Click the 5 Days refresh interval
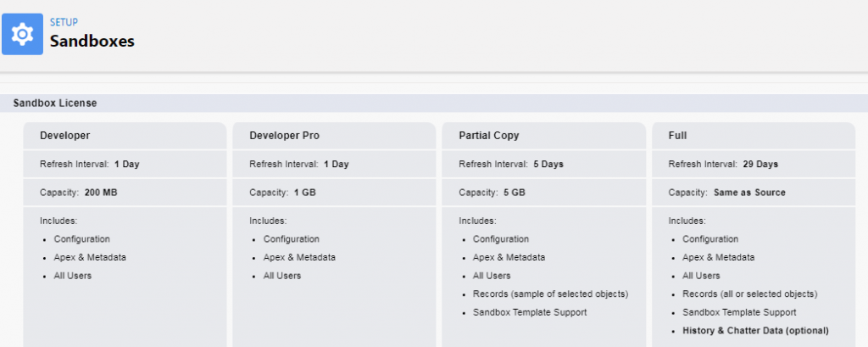868x347 pixels. pos(548,164)
